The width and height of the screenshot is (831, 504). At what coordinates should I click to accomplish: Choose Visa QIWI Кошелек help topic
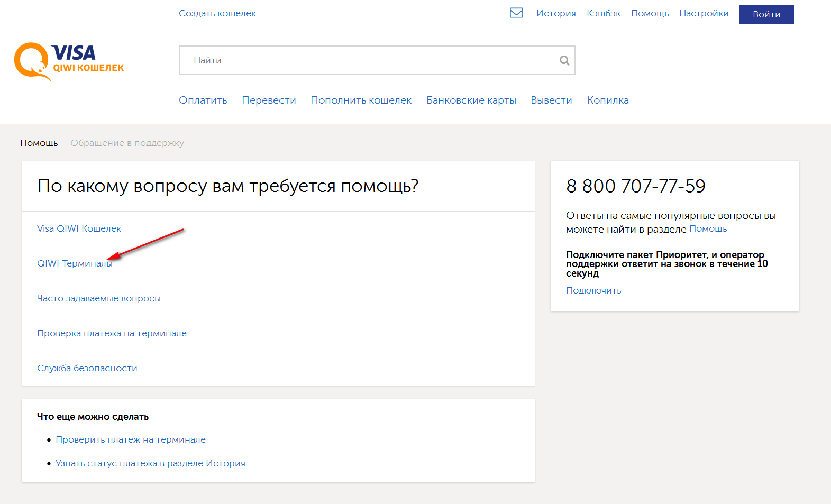coord(79,228)
